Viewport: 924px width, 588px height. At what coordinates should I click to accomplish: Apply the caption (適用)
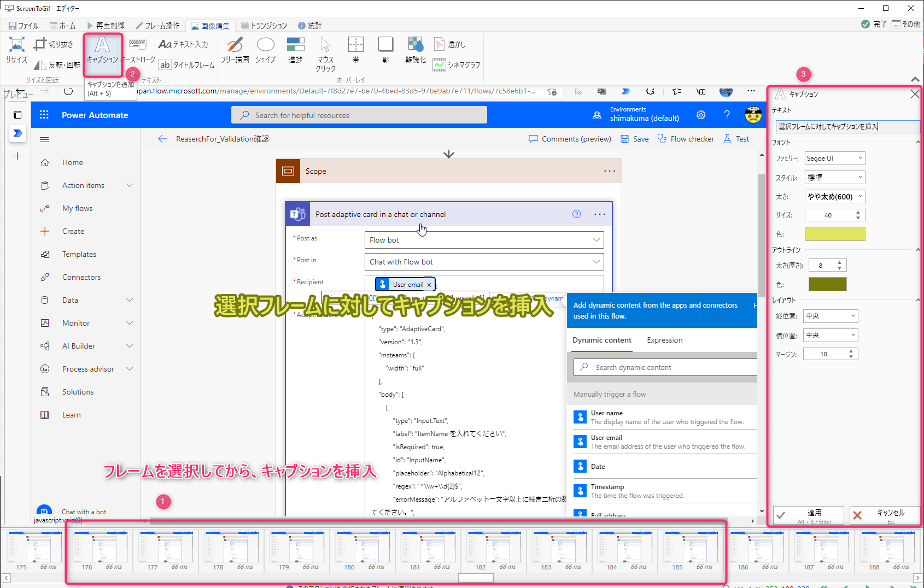point(808,515)
